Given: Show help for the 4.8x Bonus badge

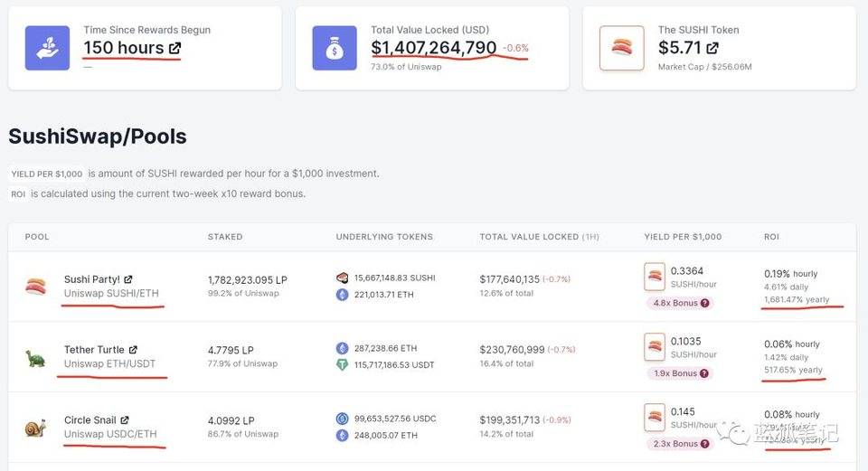Looking at the screenshot, I should pos(704,303).
